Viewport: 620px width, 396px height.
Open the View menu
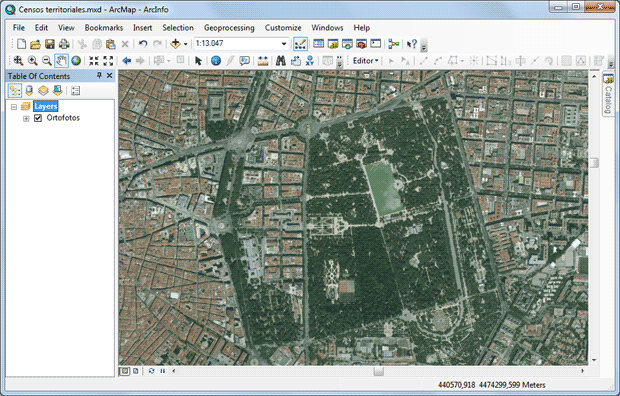(66, 28)
